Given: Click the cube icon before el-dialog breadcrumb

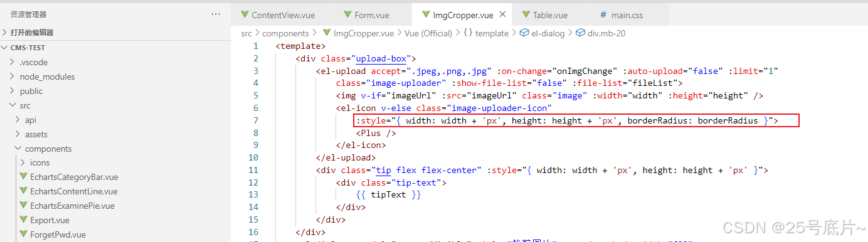Looking at the screenshot, I should [x=524, y=33].
